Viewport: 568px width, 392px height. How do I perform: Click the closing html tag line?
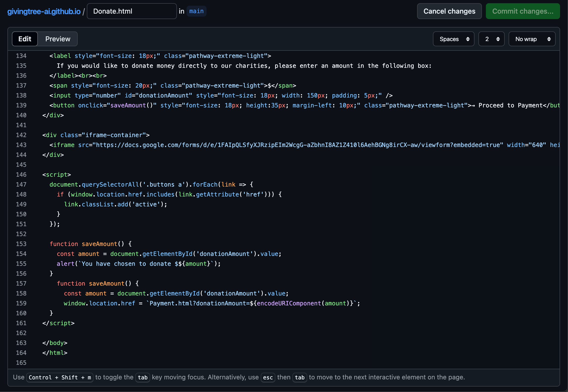[55, 353]
